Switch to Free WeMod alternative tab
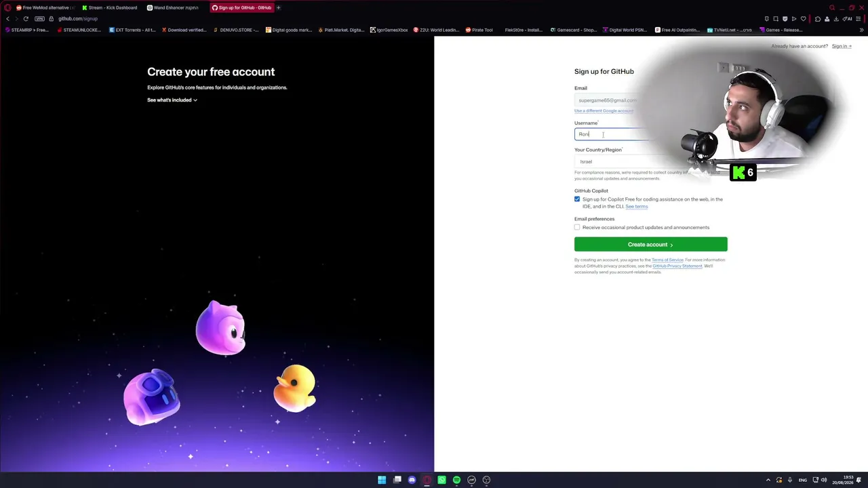This screenshot has height=488, width=868. [x=44, y=7]
